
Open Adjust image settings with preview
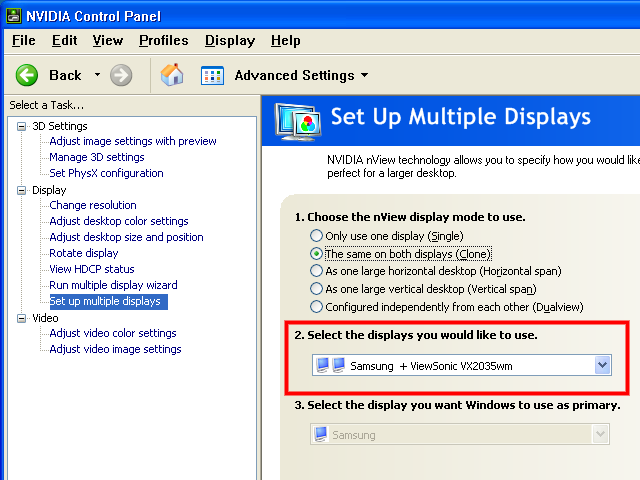[x=133, y=141]
